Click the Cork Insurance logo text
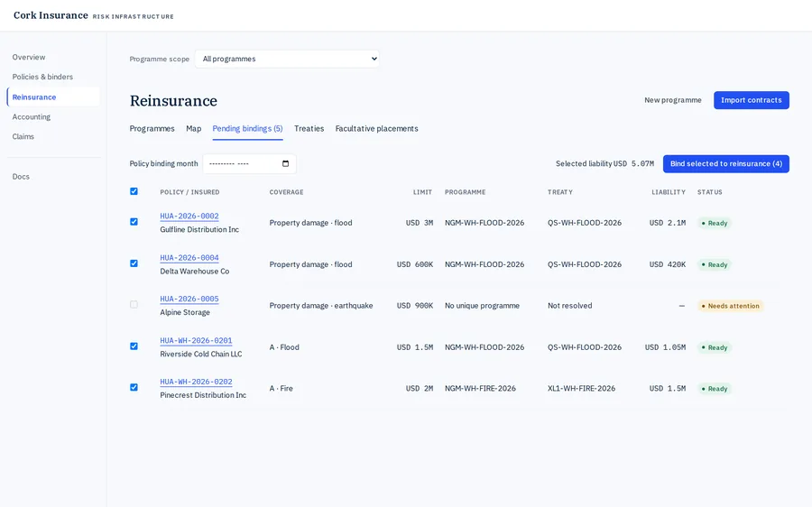This screenshot has width=812, height=507. 51,15
